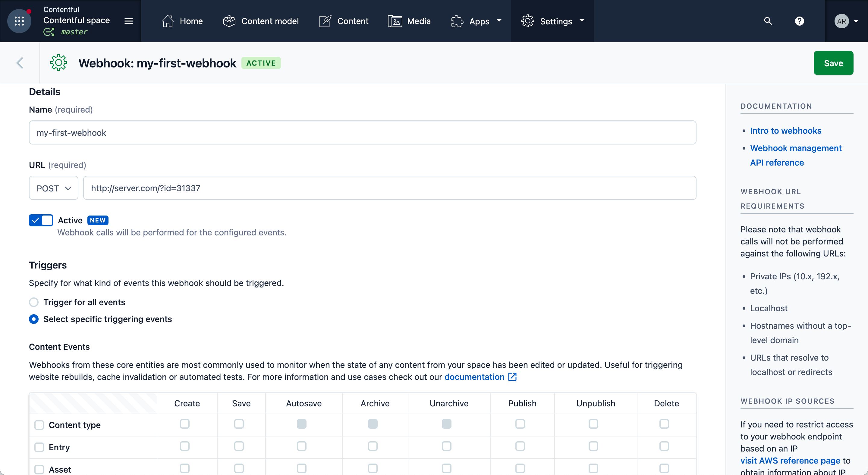Click the Apps navigation icon
Viewport: 868px width, 475px height.
(x=457, y=21)
